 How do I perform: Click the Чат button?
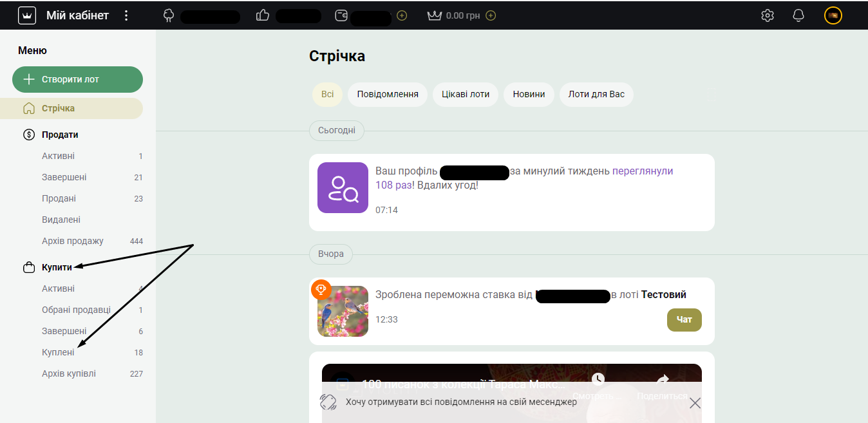684,319
